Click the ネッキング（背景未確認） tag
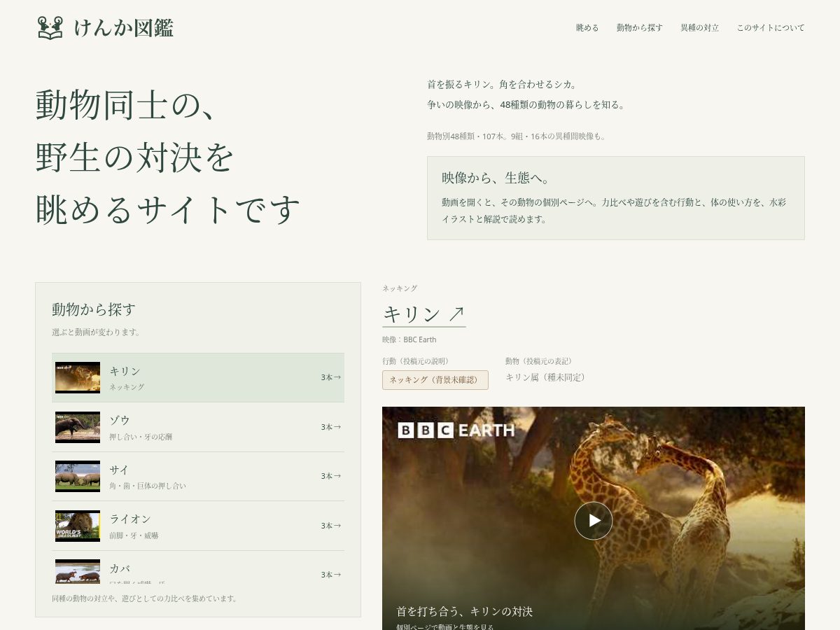Screen dimensions: 840x630 pos(435,380)
